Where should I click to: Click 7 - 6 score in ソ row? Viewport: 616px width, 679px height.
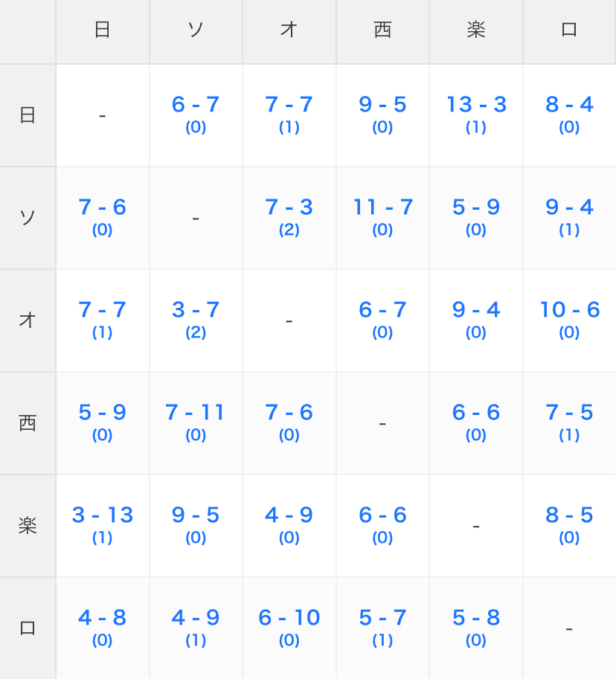[x=102, y=207]
